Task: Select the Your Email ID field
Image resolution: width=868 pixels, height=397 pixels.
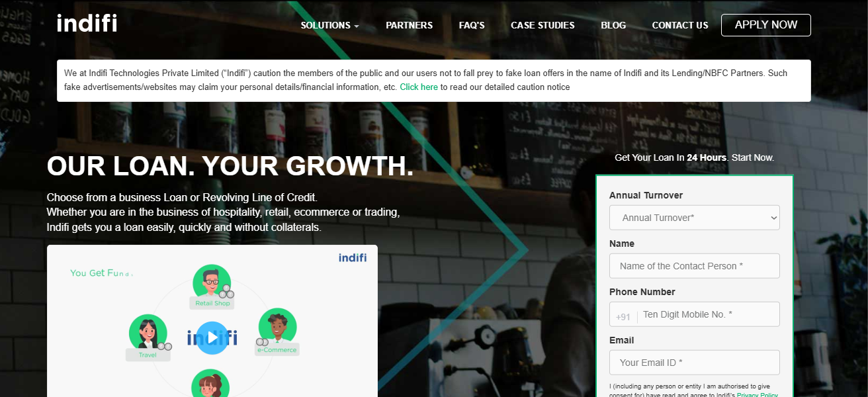Action: point(695,363)
